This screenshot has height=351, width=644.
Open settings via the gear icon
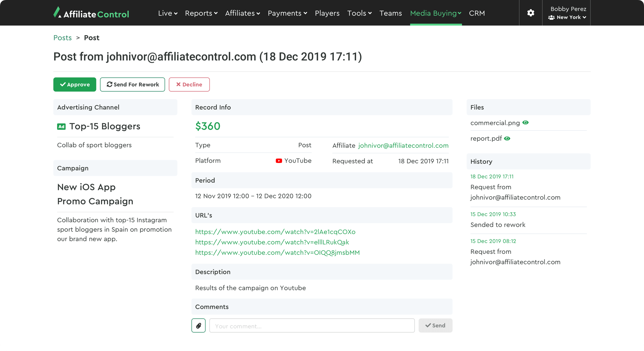[x=531, y=13]
